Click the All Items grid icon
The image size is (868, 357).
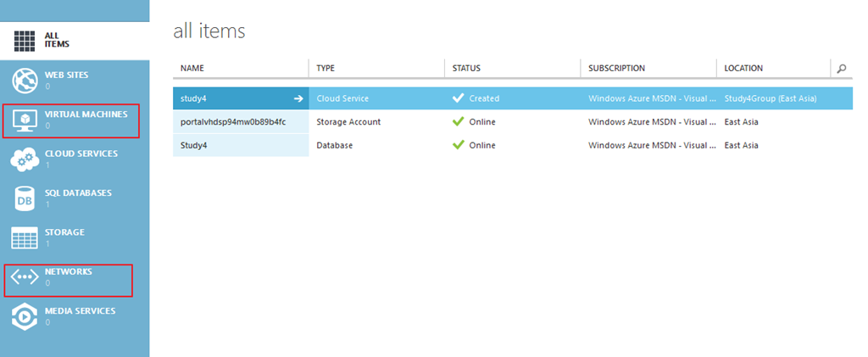coord(25,41)
